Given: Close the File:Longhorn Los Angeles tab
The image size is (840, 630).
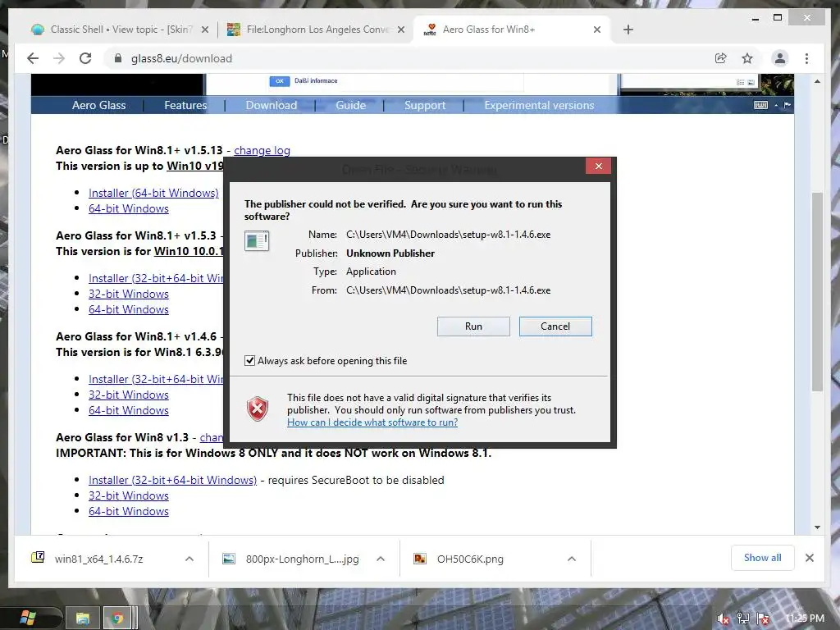Looking at the screenshot, I should (400, 30).
